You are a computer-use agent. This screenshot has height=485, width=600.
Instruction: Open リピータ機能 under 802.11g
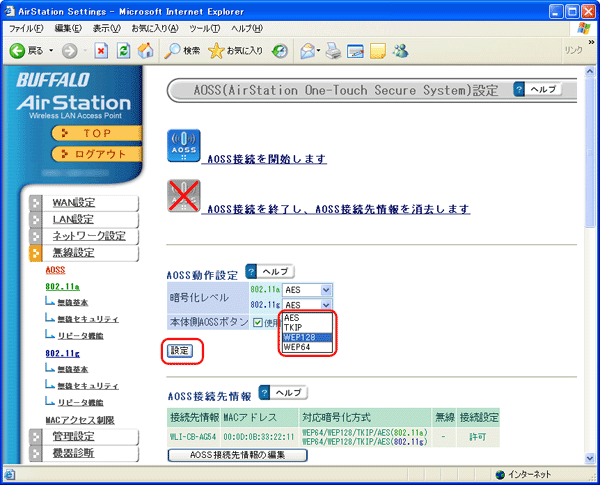[80, 403]
